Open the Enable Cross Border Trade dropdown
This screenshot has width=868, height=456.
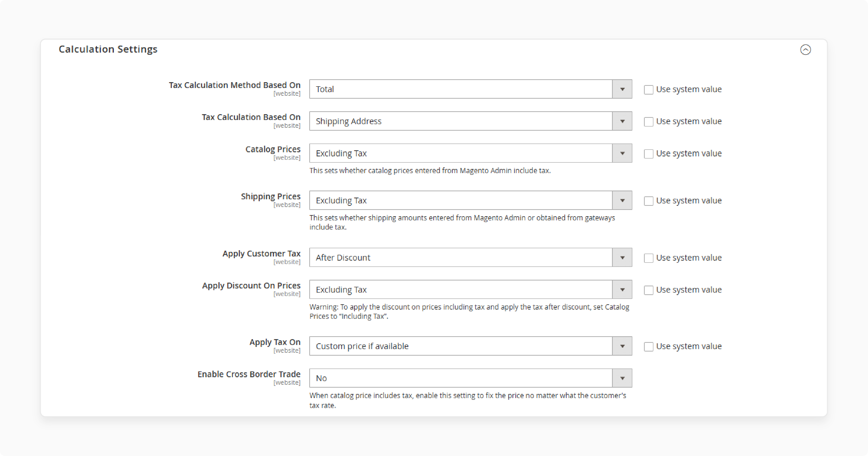(470, 378)
